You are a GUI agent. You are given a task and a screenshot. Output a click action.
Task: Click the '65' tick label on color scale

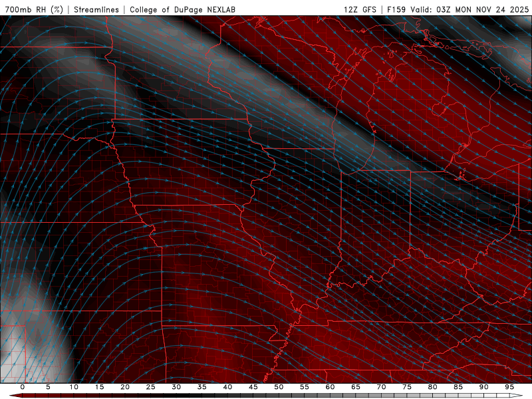point(356,387)
